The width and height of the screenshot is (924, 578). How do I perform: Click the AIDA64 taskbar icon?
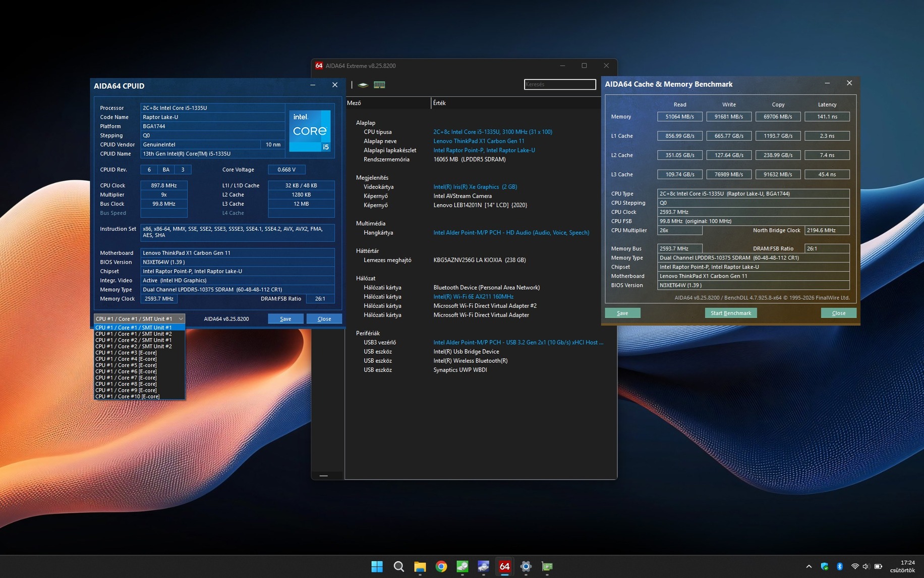pos(504,566)
